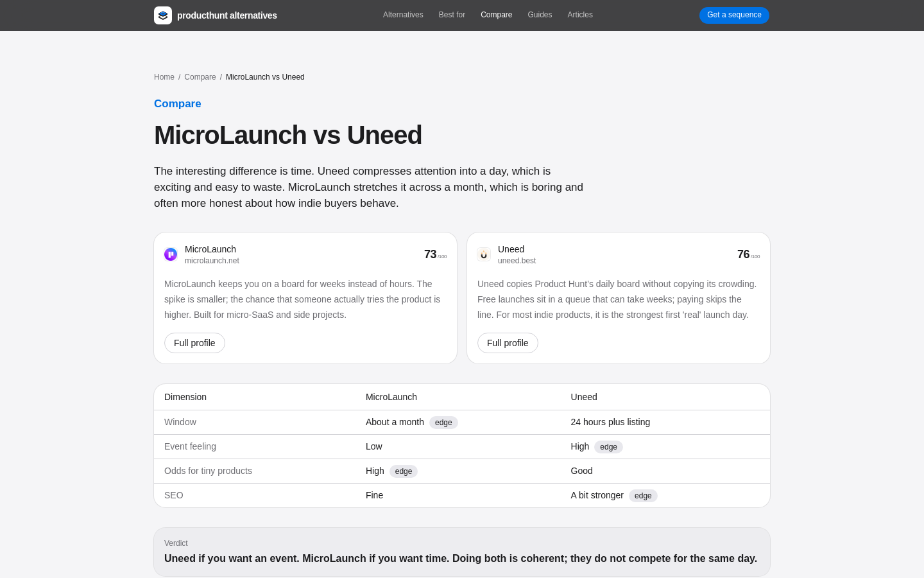Go to Home breadcrumb link

pyautogui.click(x=164, y=77)
